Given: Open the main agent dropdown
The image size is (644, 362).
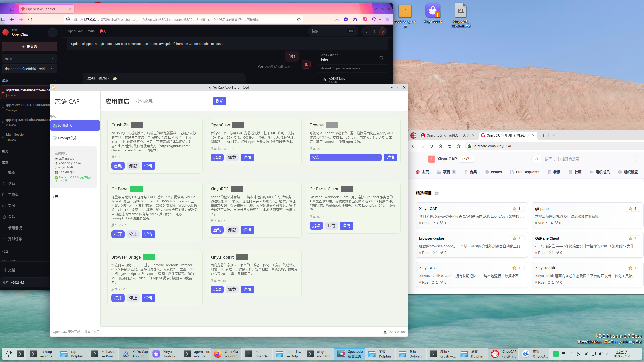Looking at the screenshot, I should tap(29, 58).
